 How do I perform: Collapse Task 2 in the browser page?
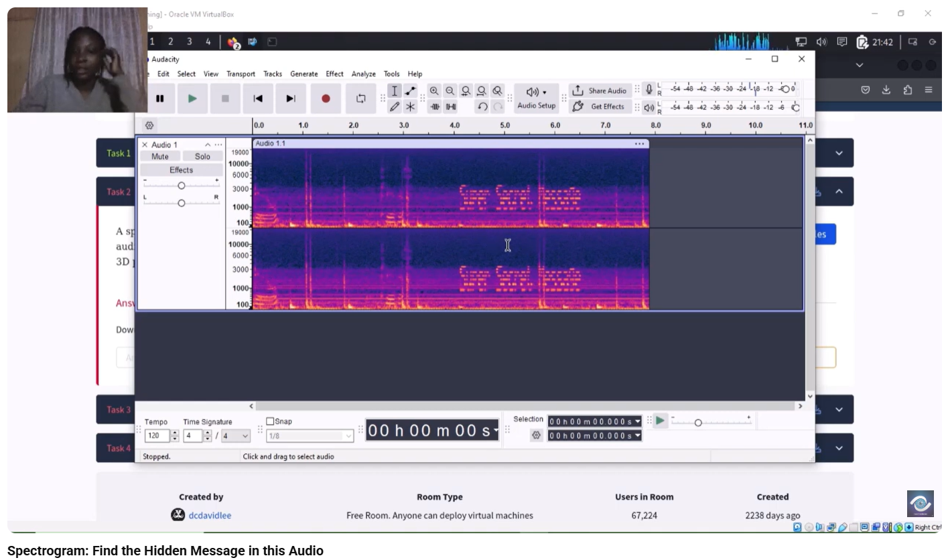coord(839,192)
